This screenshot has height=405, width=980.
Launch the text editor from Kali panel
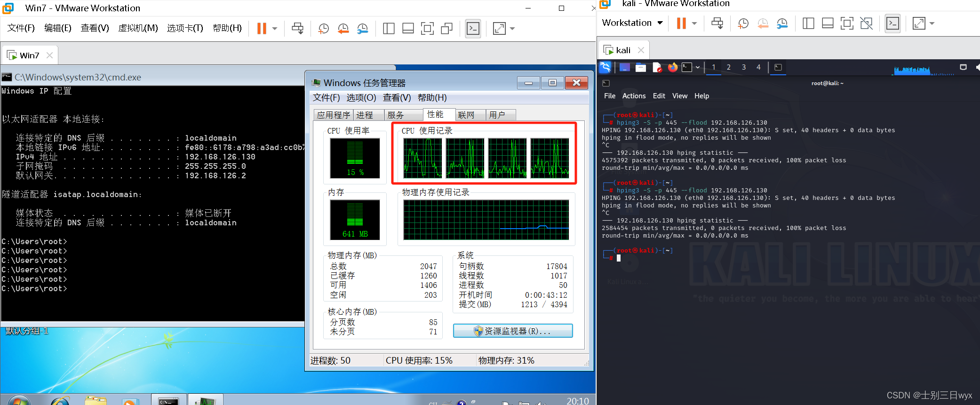click(657, 67)
